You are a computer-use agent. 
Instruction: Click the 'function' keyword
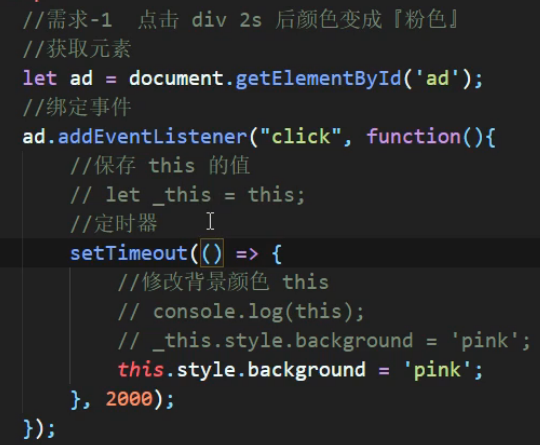click(414, 136)
